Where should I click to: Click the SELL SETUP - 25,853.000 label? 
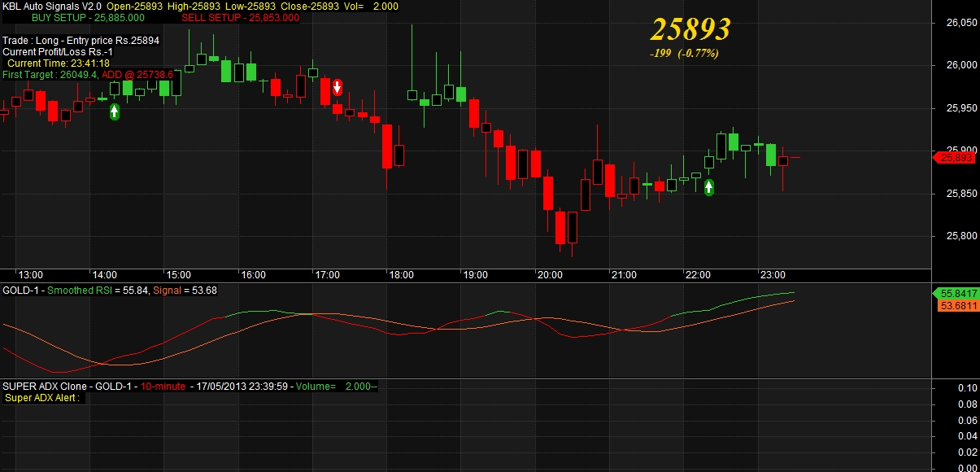point(240,17)
